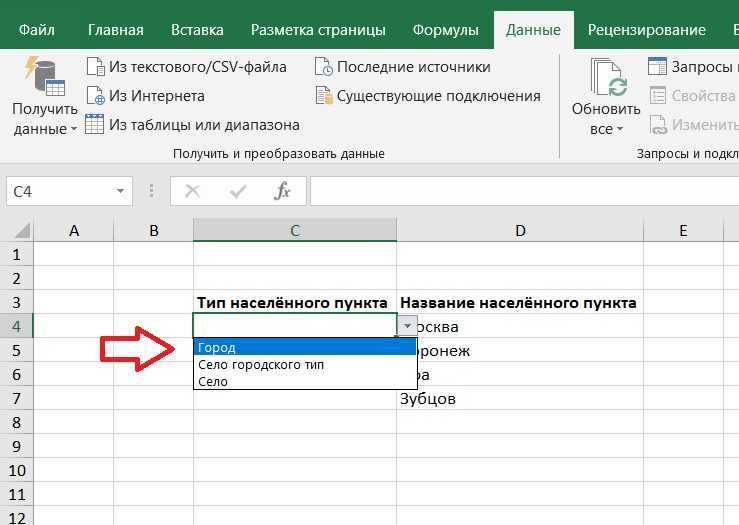The image size is (739, 525).
Task: Click the Изменить связи link icon
Action: tap(658, 125)
